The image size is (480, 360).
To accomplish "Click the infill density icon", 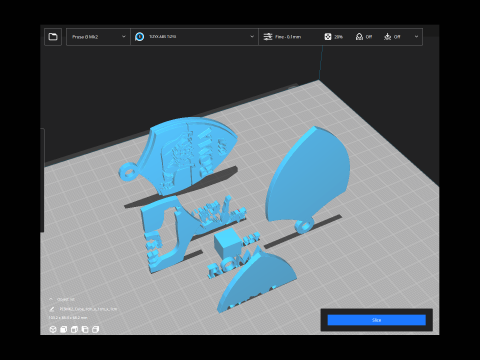I will point(328,37).
